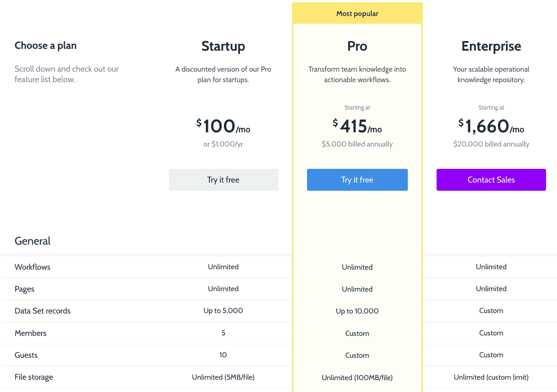This screenshot has height=392, width=557.
Task: Click the Enterprise $1,660/mo price
Action: click(x=491, y=126)
